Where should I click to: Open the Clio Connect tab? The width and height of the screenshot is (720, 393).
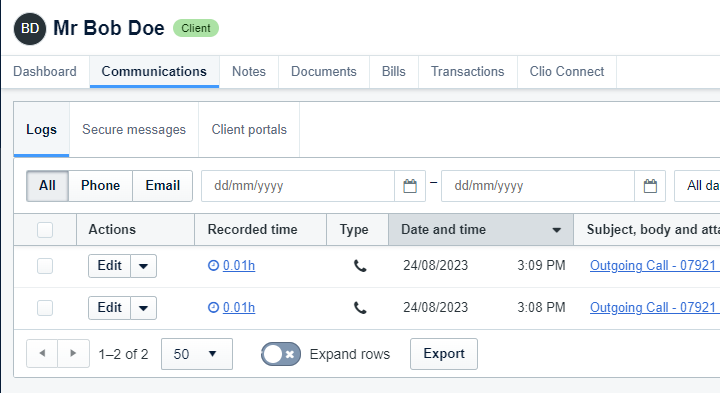[567, 72]
